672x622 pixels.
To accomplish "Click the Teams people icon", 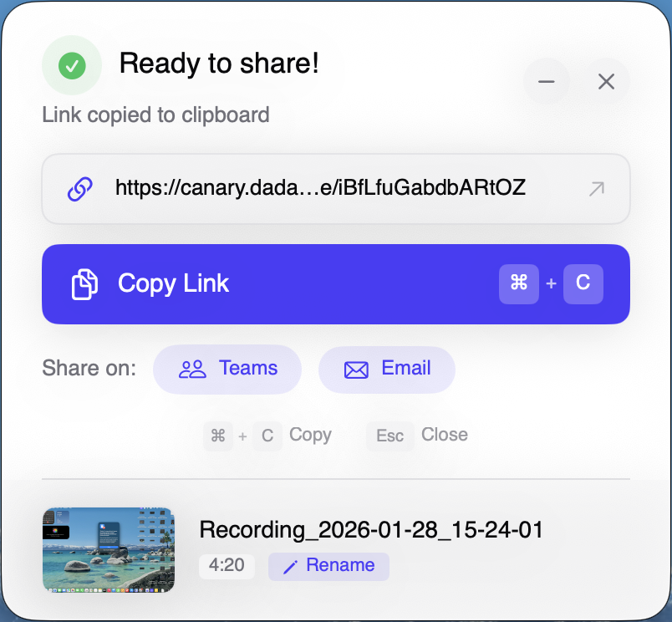I will coord(192,370).
